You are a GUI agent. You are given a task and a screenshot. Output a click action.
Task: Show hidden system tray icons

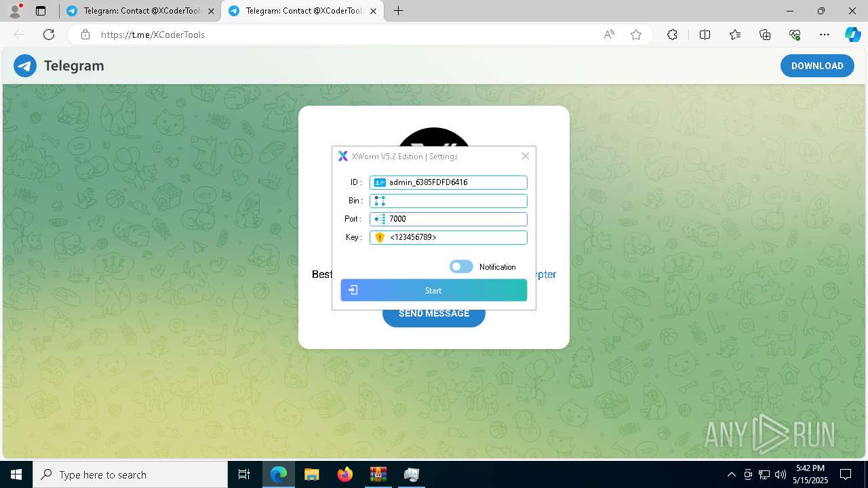point(731,474)
